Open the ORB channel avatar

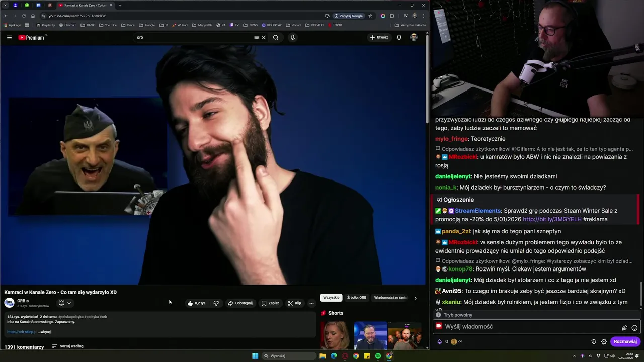pyautogui.click(x=9, y=303)
